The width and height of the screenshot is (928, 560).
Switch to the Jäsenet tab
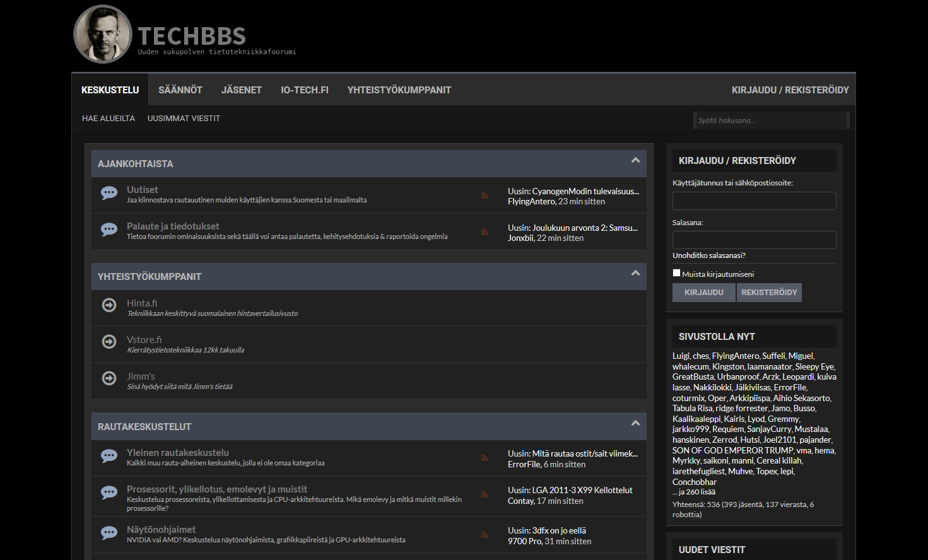pyautogui.click(x=242, y=90)
